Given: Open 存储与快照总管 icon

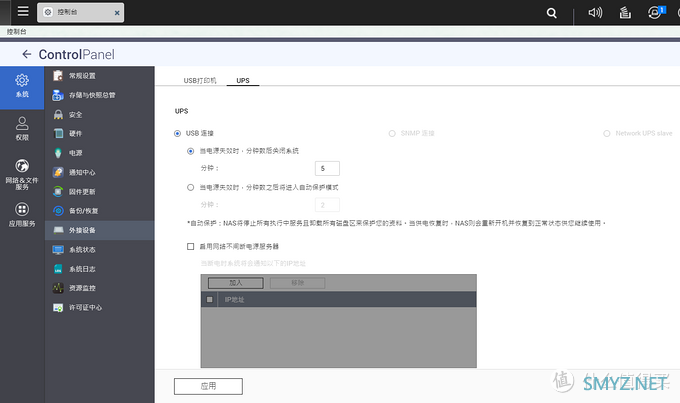Looking at the screenshot, I should coord(58,95).
